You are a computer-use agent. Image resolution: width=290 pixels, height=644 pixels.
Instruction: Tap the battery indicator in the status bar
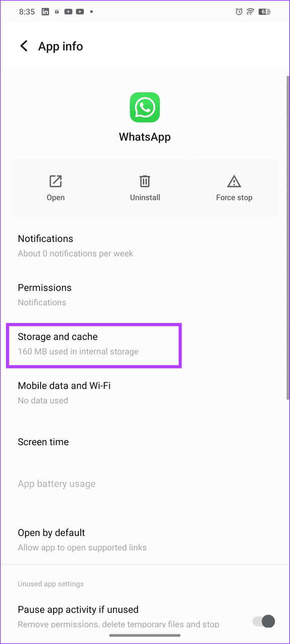[264, 11]
